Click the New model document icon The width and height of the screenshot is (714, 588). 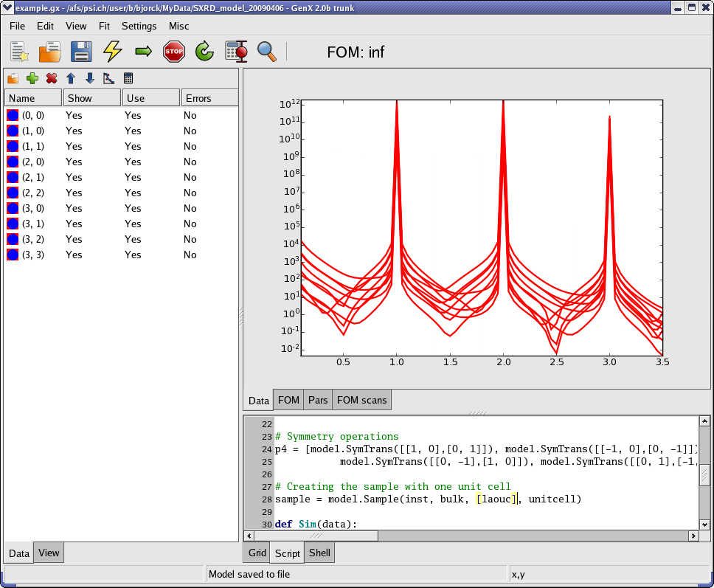[x=19, y=52]
